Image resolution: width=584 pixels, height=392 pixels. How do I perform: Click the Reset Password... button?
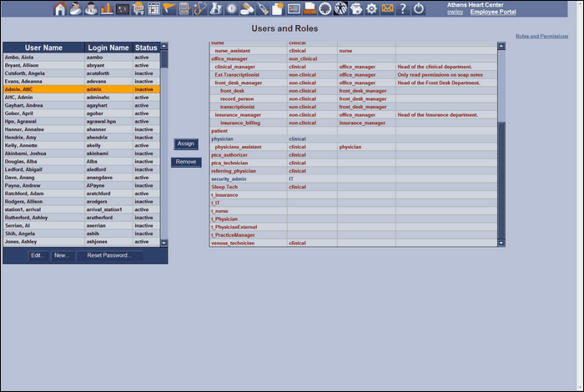[x=109, y=255]
